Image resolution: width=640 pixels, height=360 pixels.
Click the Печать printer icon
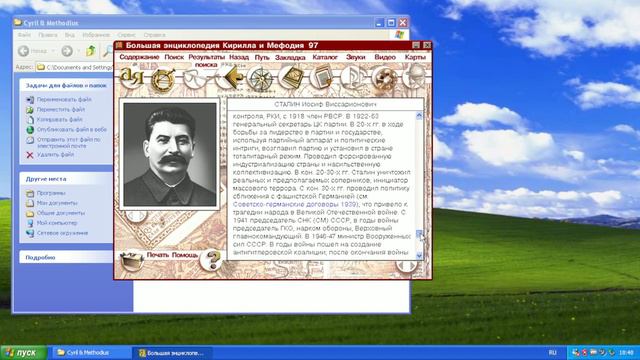131,261
